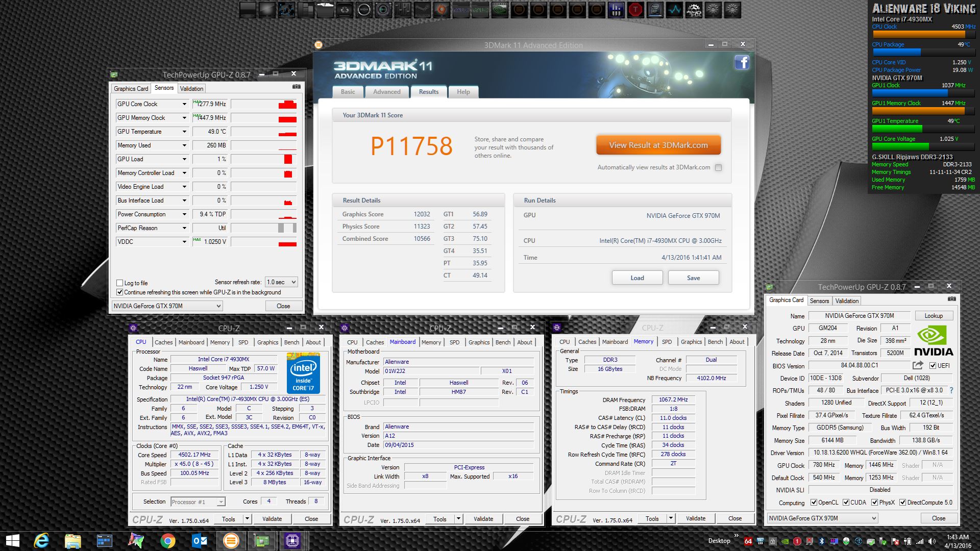
Task: Open Tools dropdown arrow in CPU-Z Memory window
Action: (671, 519)
